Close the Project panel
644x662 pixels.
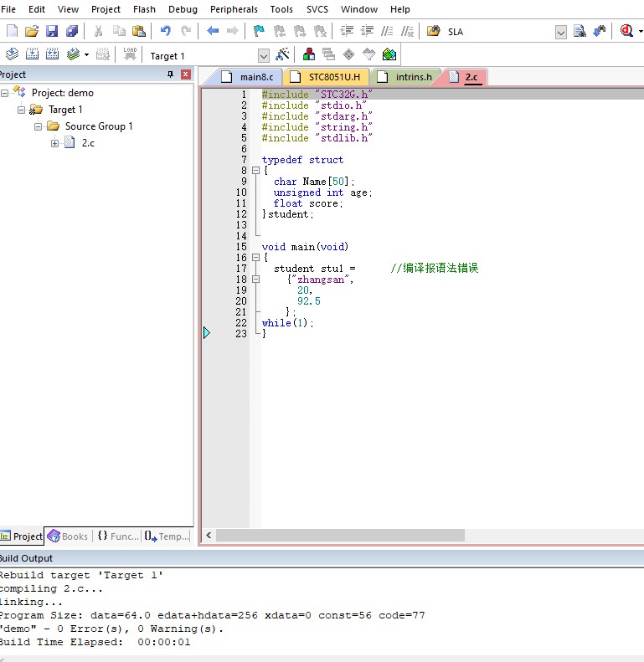pyautogui.click(x=186, y=74)
